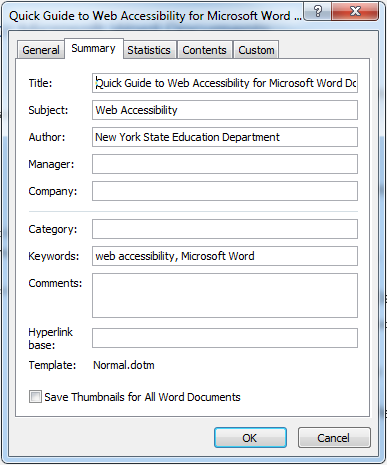Image resolution: width=387 pixels, height=465 pixels.
Task: Click the Comments: label
Action: pos(55,283)
